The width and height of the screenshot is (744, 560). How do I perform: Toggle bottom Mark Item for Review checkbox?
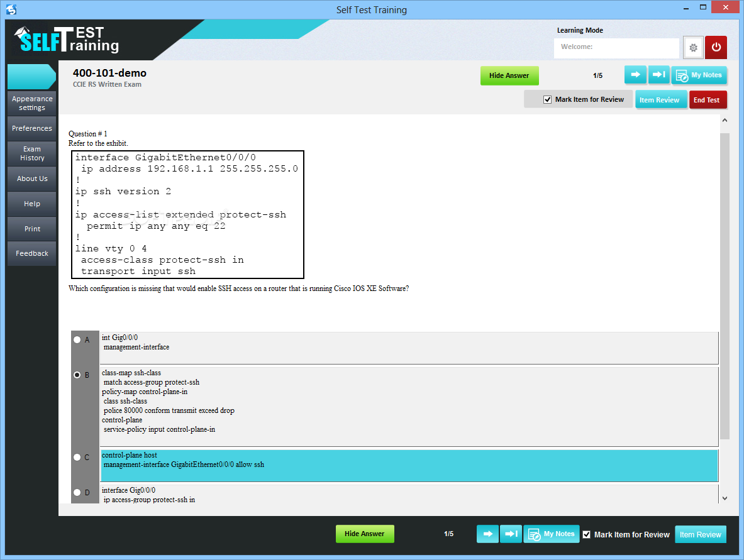point(587,534)
